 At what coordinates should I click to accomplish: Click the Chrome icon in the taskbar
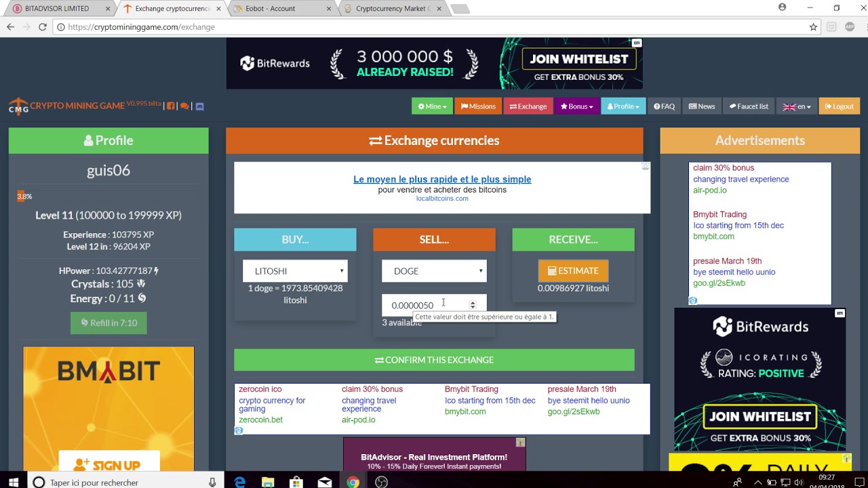[x=353, y=482]
